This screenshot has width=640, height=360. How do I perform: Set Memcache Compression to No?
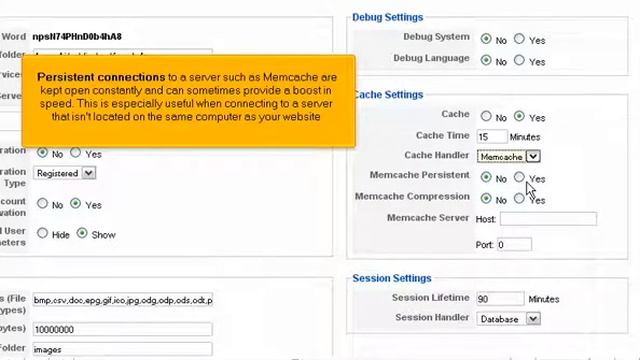point(486,198)
